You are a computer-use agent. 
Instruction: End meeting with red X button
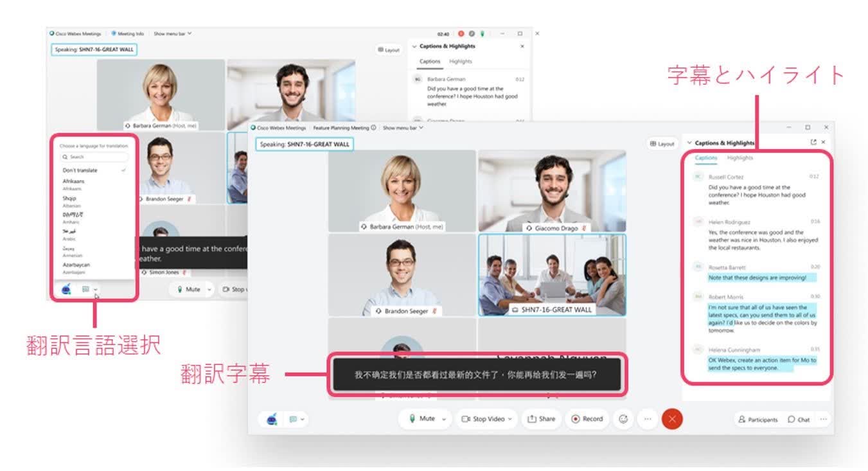pyautogui.click(x=672, y=419)
